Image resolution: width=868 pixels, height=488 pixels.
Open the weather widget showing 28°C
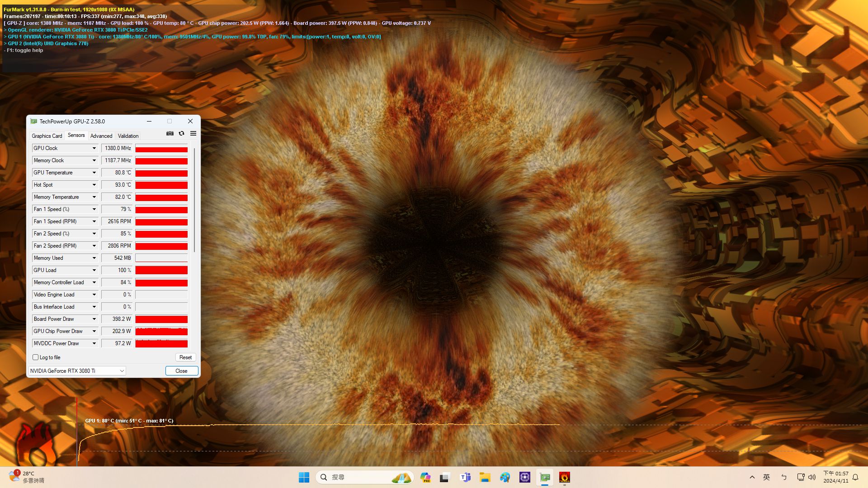26,477
